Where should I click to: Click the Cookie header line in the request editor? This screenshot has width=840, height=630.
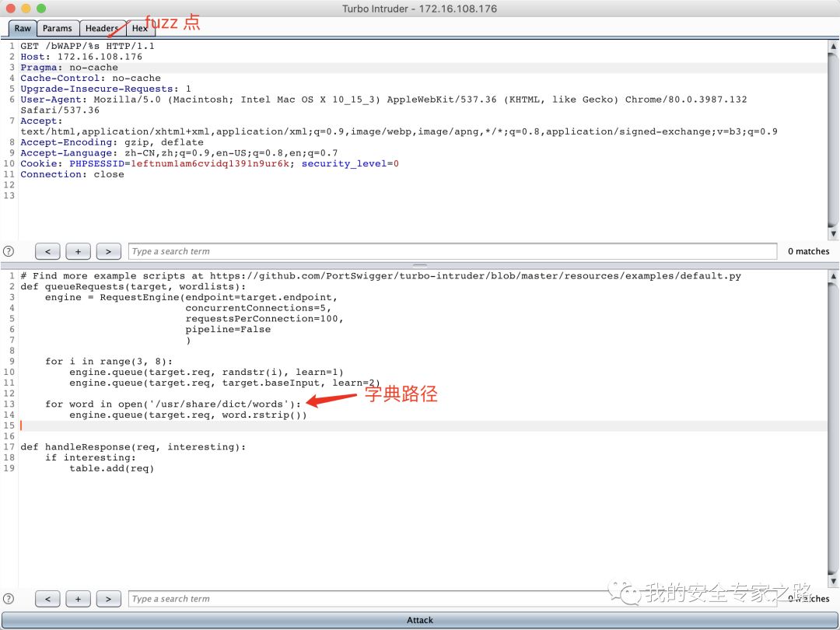pos(210,163)
